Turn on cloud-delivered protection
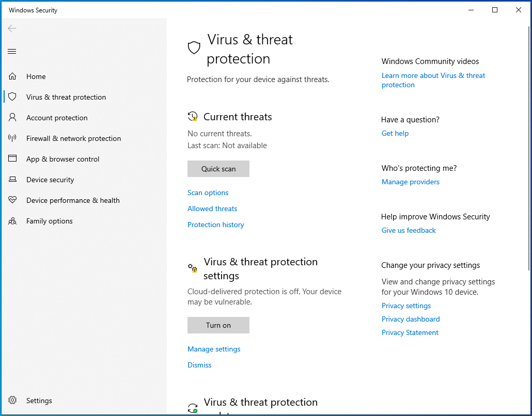Viewport: 532px width, 416px height. click(x=218, y=325)
